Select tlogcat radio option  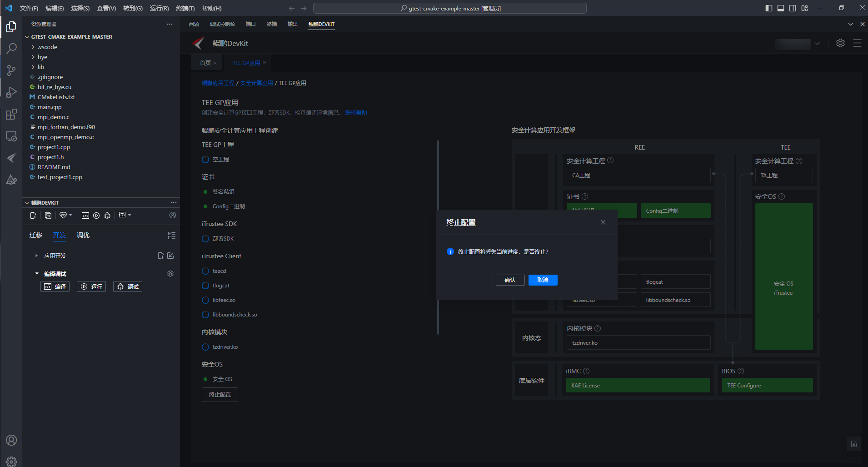[x=205, y=286]
